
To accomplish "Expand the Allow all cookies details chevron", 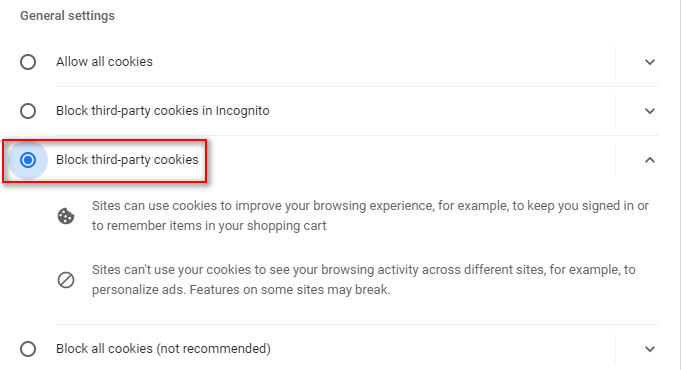I will click(650, 62).
